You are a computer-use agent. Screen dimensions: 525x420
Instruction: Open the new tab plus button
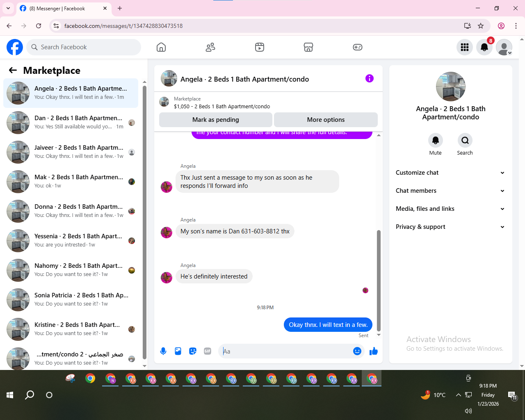pyautogui.click(x=120, y=8)
